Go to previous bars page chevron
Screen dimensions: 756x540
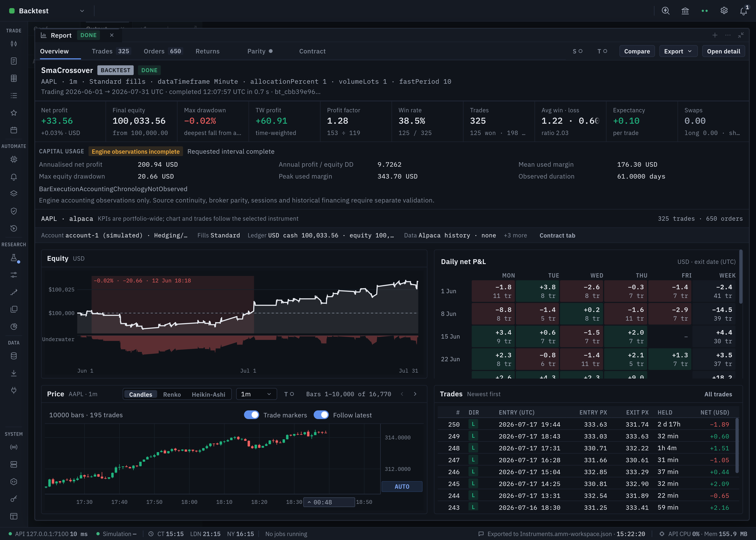(402, 394)
